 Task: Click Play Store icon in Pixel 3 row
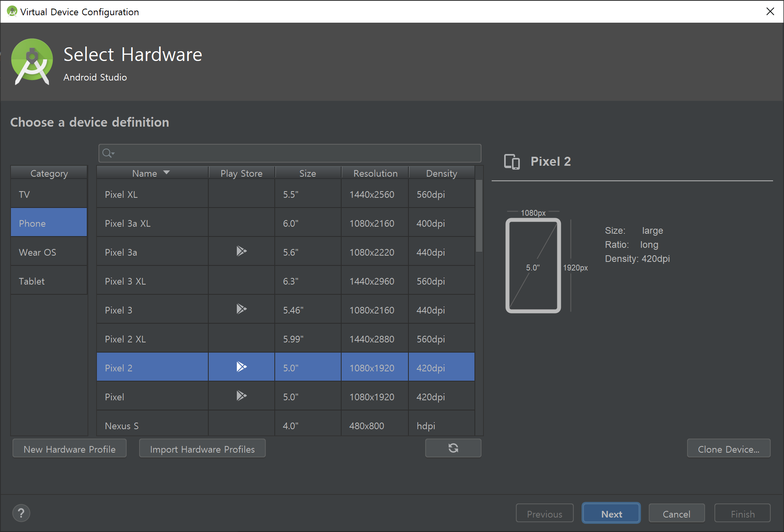[x=242, y=309]
